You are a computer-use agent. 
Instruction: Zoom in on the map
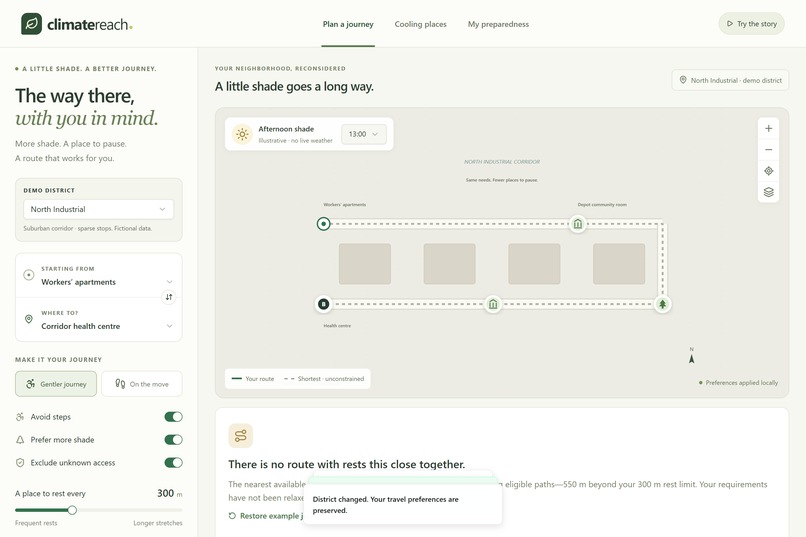[768, 128]
